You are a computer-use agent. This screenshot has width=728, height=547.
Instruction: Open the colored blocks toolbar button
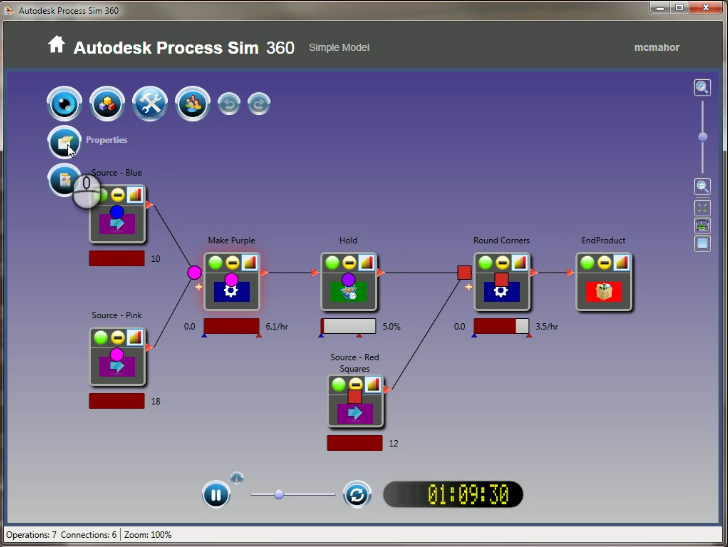click(107, 104)
